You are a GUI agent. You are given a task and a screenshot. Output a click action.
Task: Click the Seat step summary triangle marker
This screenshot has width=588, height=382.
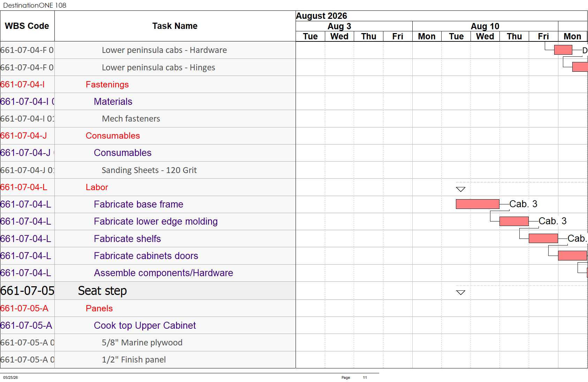(460, 293)
